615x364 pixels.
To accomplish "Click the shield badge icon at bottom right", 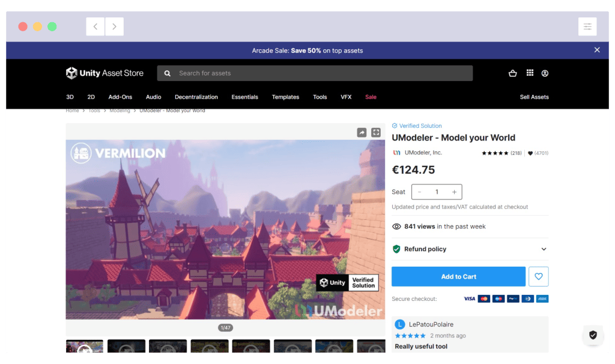I will [593, 335].
